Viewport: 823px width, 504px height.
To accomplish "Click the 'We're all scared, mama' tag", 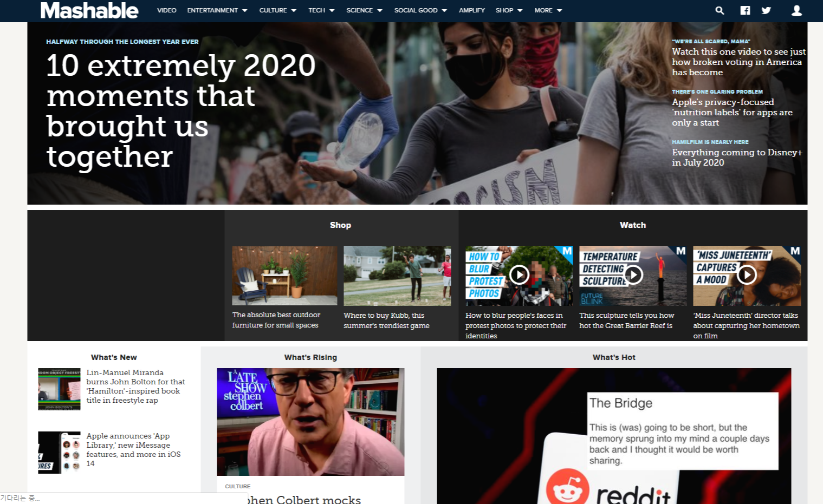I will [x=711, y=41].
